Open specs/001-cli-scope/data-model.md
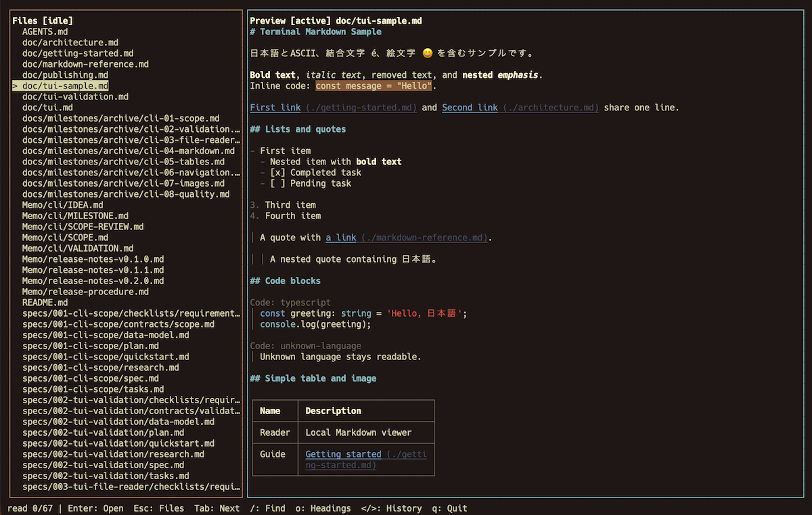Image resolution: width=812 pixels, height=515 pixels. (106, 335)
